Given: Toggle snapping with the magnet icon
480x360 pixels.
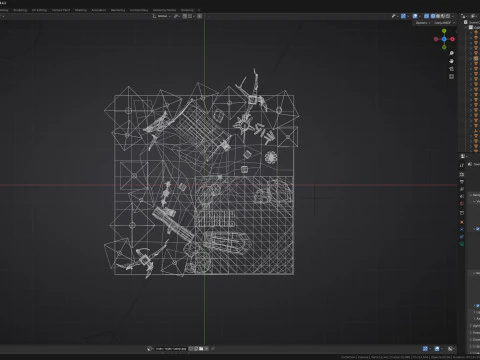Looking at the screenshot, I should tap(185, 16).
